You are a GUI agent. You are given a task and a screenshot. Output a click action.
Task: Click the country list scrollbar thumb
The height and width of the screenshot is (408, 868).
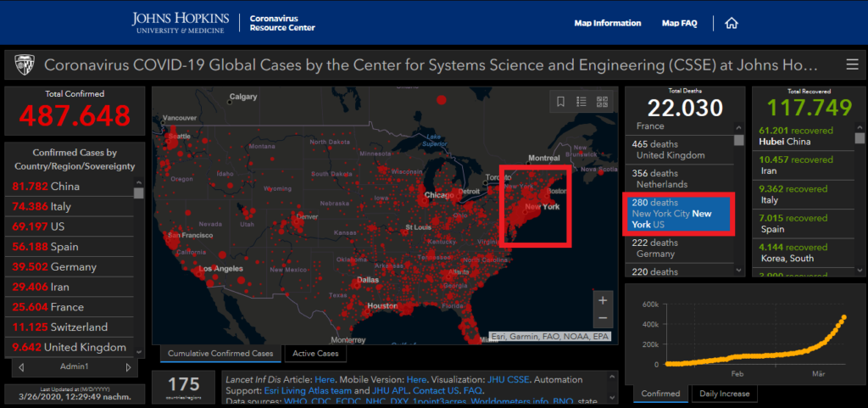(x=138, y=193)
